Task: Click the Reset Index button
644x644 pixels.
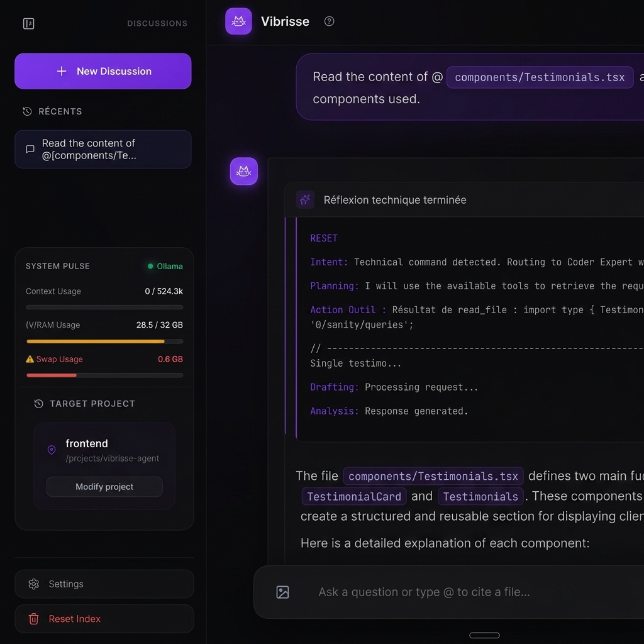Action: pyautogui.click(x=104, y=619)
